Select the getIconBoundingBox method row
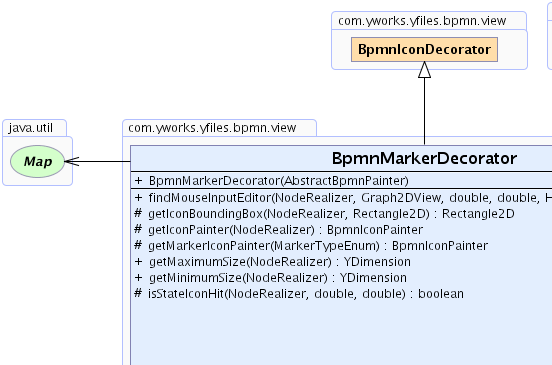 (x=324, y=214)
